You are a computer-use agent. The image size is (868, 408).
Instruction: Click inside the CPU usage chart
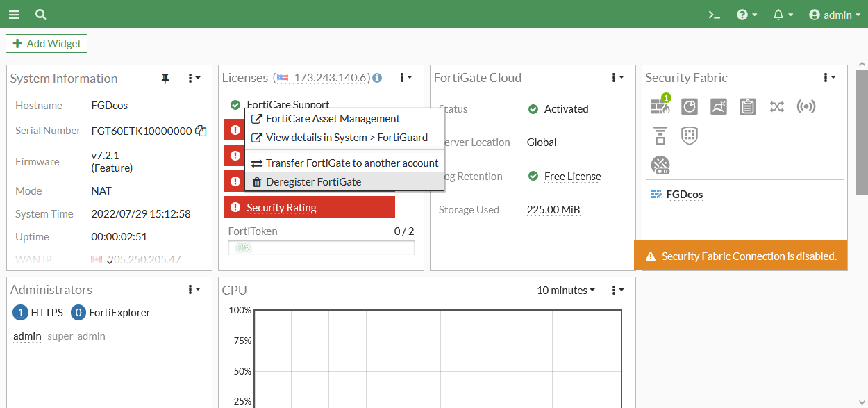coord(437,359)
